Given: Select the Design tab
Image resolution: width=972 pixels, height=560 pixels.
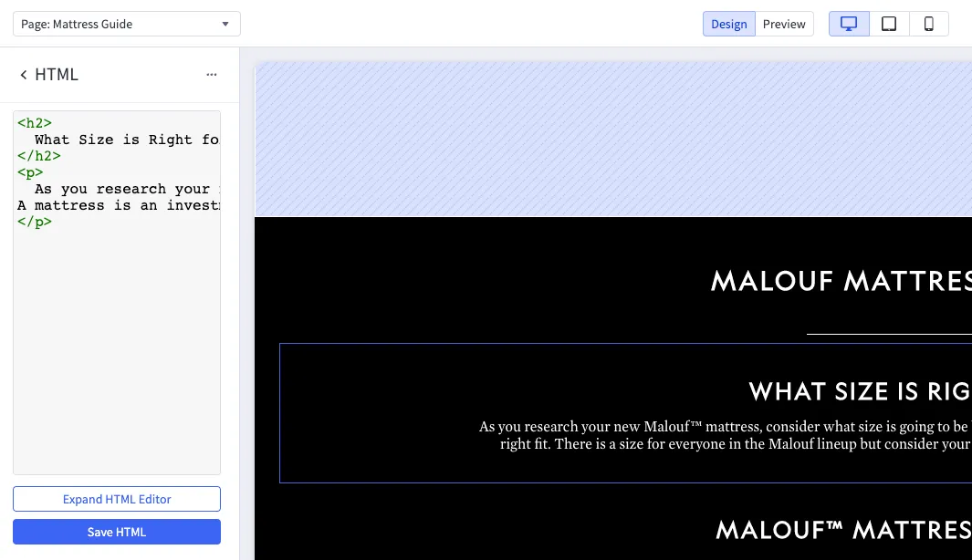Looking at the screenshot, I should (x=728, y=23).
